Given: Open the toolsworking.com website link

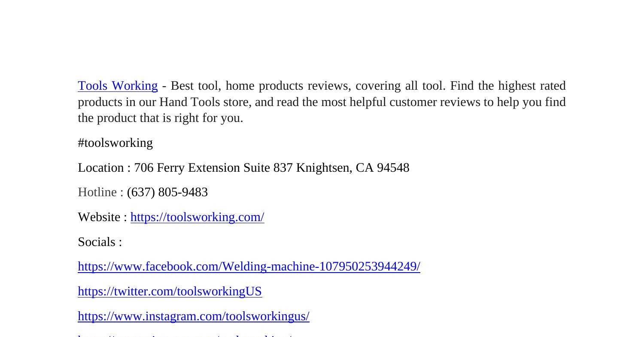Looking at the screenshot, I should point(197,217).
